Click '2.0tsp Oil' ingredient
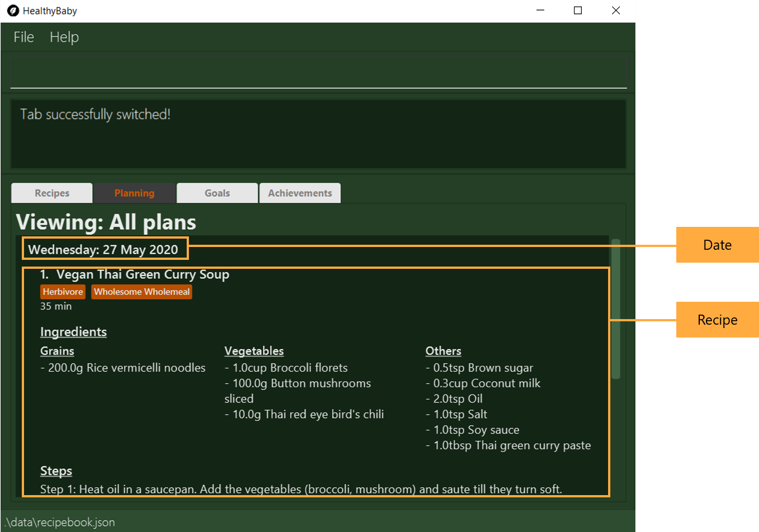 click(454, 398)
